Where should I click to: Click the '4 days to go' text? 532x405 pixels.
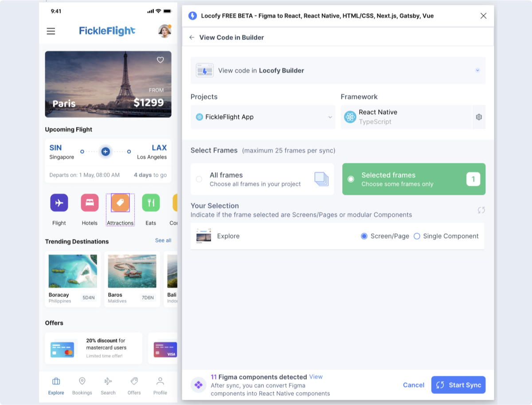(150, 175)
